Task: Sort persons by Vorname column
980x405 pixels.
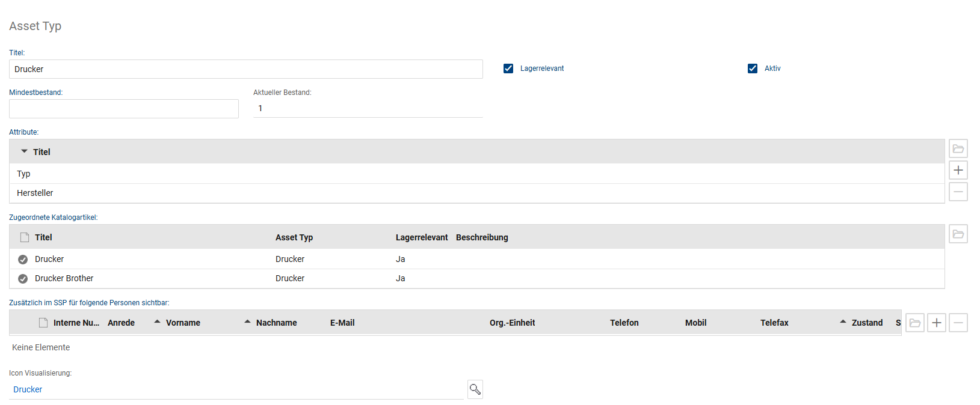Action: pyautogui.click(x=183, y=323)
